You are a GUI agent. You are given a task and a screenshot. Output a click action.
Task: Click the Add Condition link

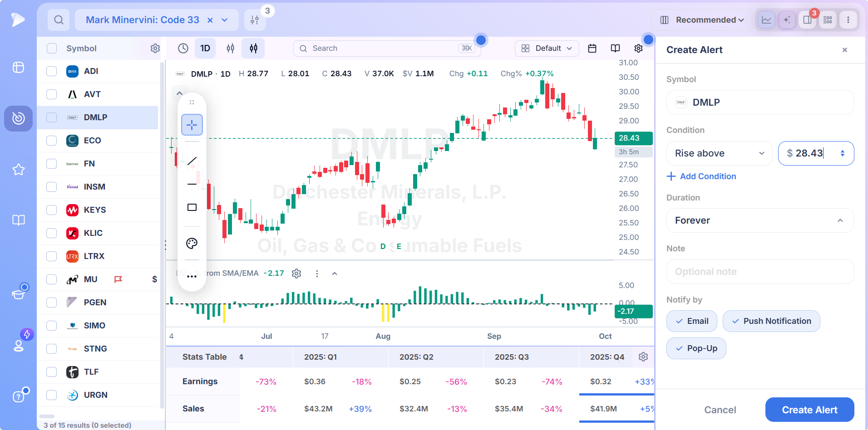[701, 176]
